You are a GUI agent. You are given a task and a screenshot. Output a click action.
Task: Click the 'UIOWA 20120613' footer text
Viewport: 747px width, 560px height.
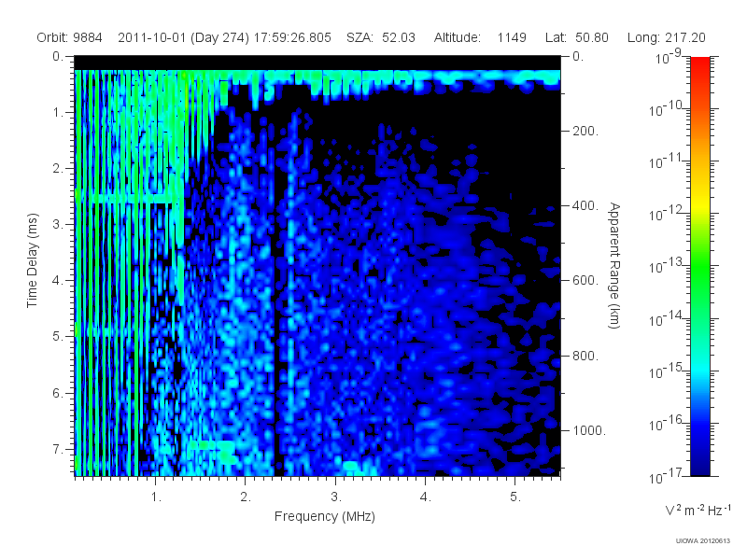[703, 541]
